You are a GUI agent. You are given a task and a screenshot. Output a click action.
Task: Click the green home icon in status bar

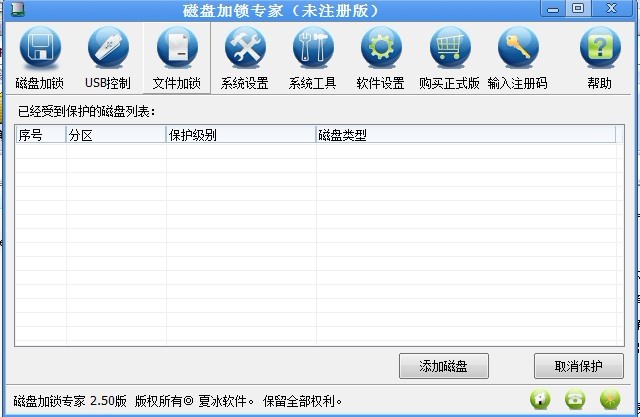tap(540, 400)
